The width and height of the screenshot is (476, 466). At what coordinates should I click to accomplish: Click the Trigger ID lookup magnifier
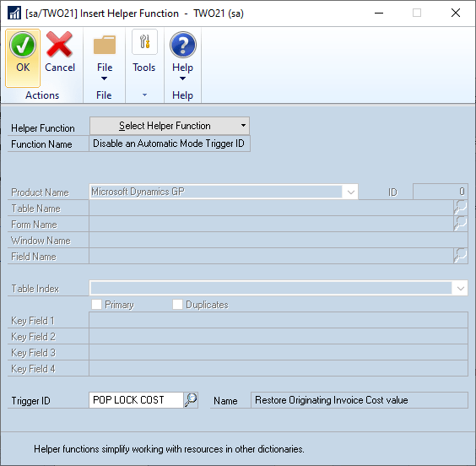(191, 400)
